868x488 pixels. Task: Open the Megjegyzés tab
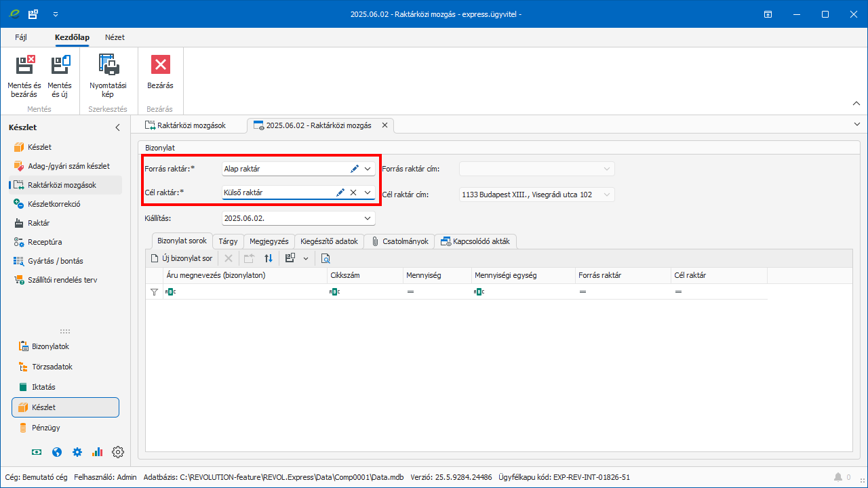click(x=269, y=241)
